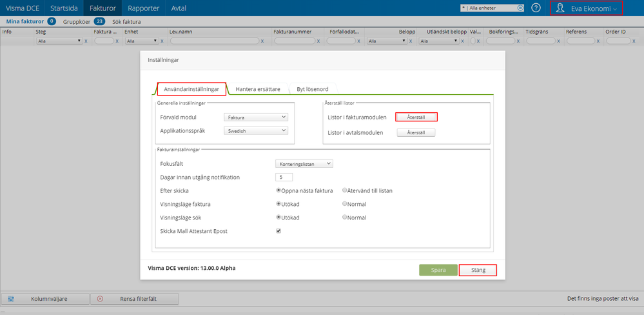Set Visningsläge faktura to Normal
This screenshot has width=644, height=315.
(x=345, y=204)
